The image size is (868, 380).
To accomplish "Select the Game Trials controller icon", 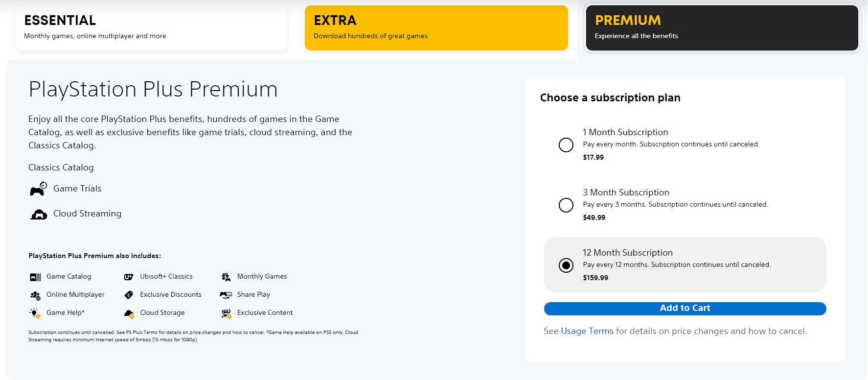I will pos(39,189).
